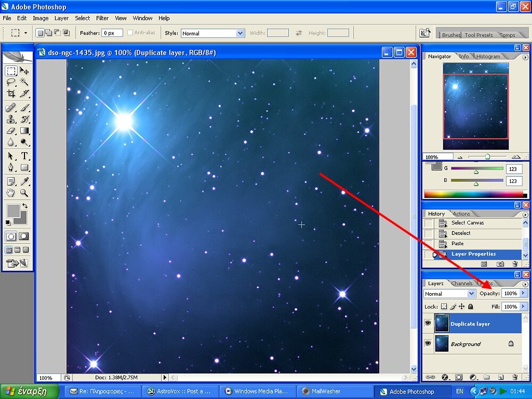The height and width of the screenshot is (399, 532).
Task: Click the Deselect history state
Action: pos(461,233)
